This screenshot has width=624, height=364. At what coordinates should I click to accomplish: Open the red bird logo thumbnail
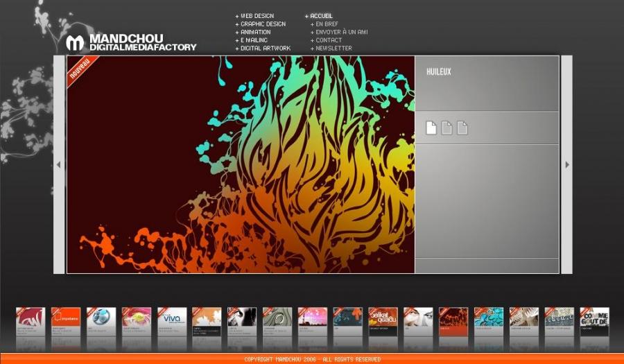pyautogui.click(x=31, y=322)
